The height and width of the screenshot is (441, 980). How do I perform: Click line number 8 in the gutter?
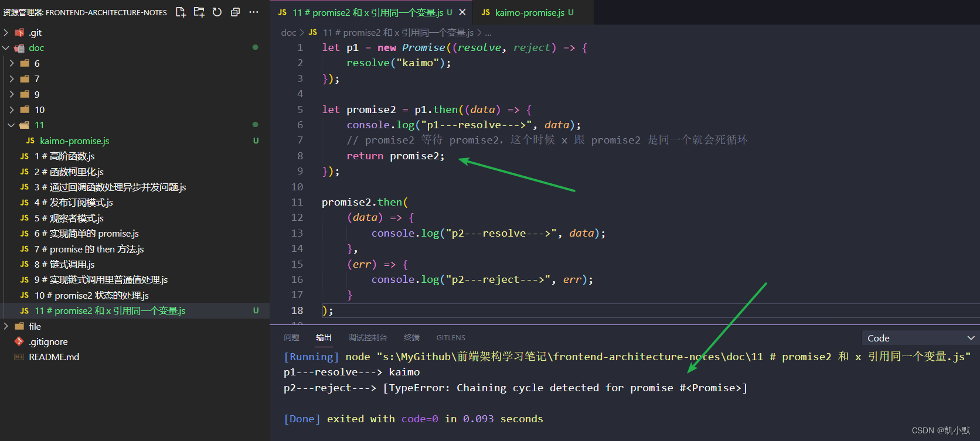[x=300, y=156]
